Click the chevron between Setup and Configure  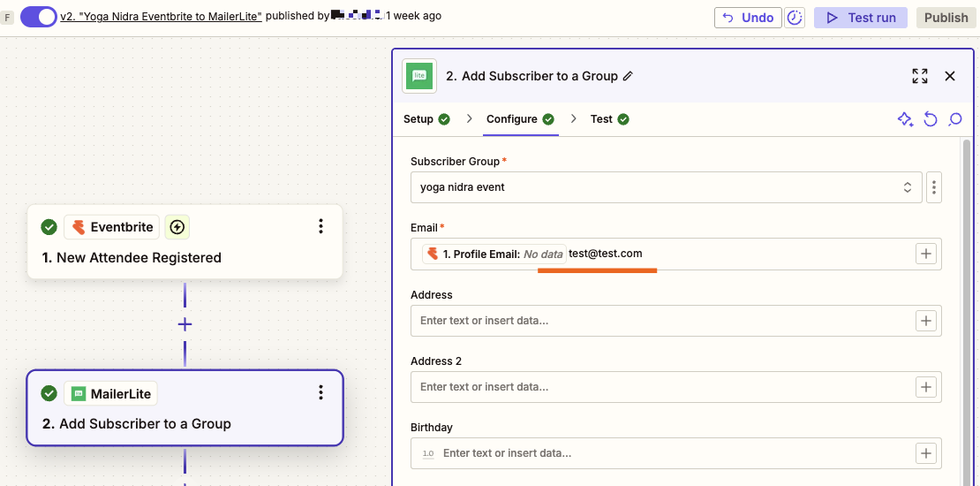point(469,118)
